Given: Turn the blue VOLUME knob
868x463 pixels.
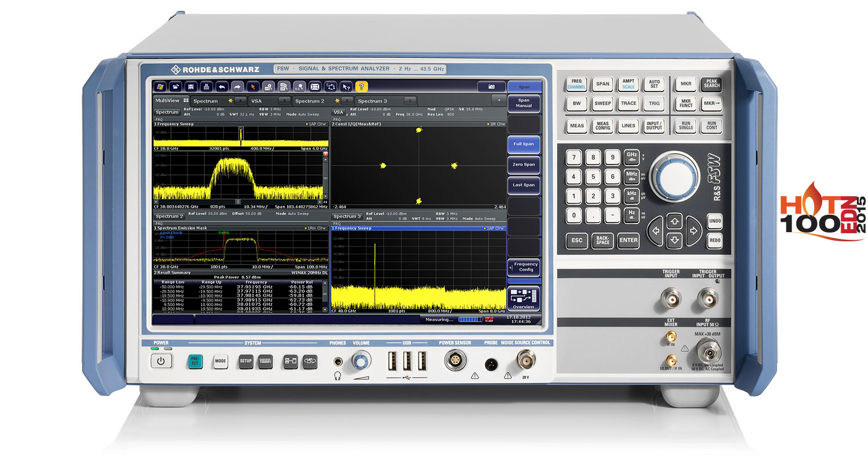Looking at the screenshot, I should click(x=361, y=361).
